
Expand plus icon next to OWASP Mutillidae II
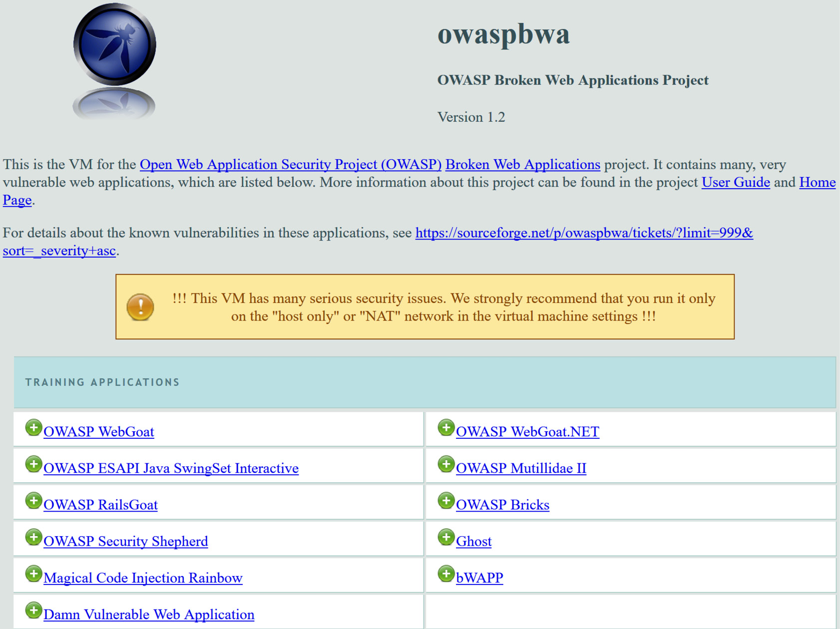pyautogui.click(x=446, y=464)
